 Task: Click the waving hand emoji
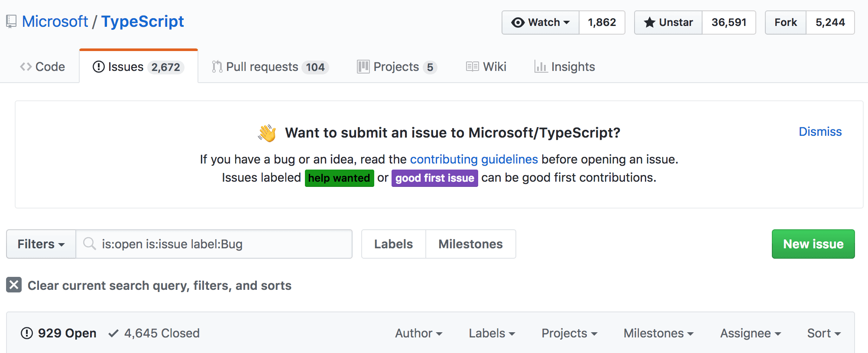[267, 133]
